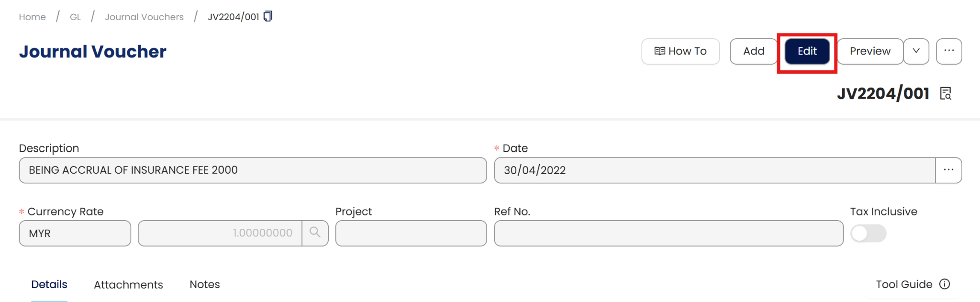This screenshot has height=302, width=980.
Task: Open the Date picker ellipsis button
Action: 948,170
